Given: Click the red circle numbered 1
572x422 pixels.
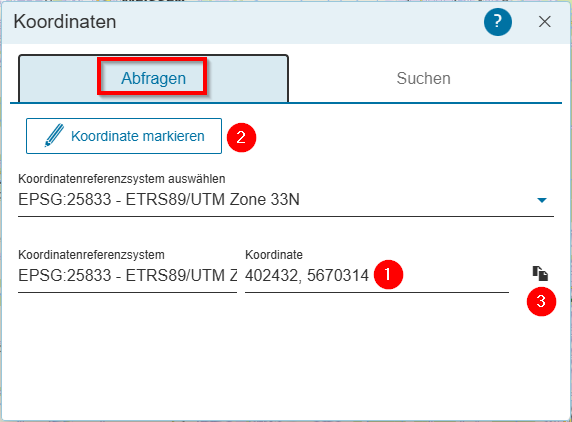Looking at the screenshot, I should [x=388, y=274].
